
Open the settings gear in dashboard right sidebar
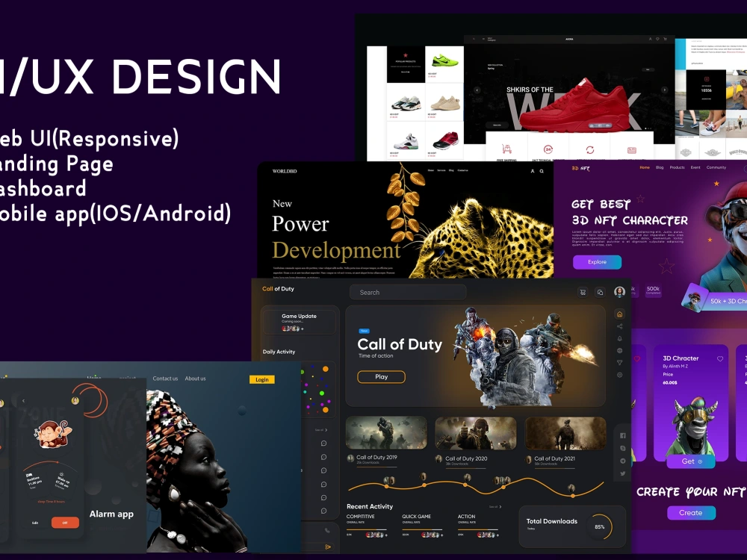[619, 375]
